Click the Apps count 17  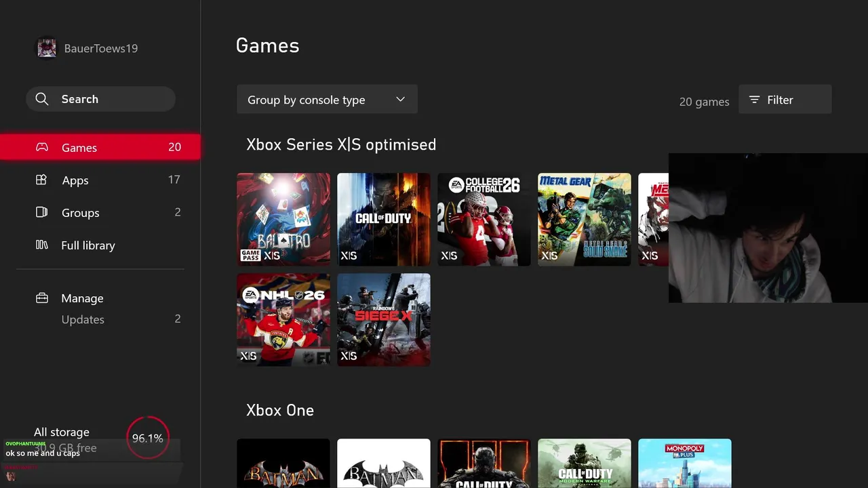pyautogui.click(x=174, y=180)
